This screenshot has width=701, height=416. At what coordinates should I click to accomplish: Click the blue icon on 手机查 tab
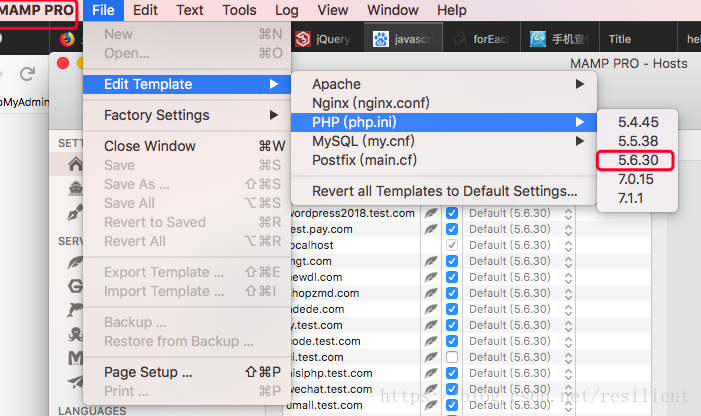538,39
